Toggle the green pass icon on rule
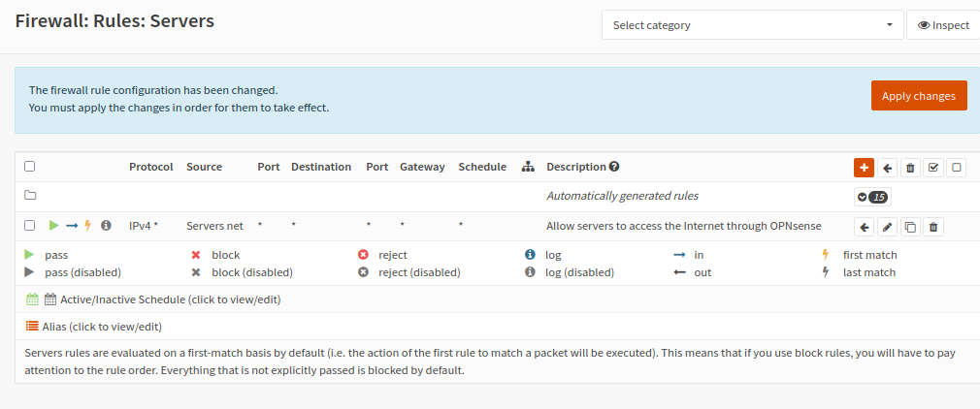The image size is (980, 409). (x=54, y=226)
